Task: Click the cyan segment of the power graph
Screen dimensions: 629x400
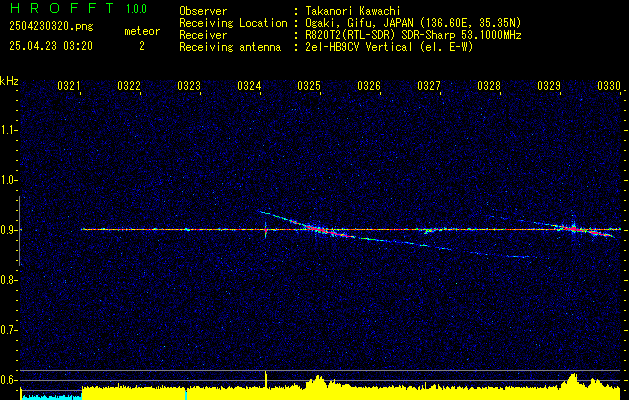Action: pyautogui.click(x=51, y=397)
